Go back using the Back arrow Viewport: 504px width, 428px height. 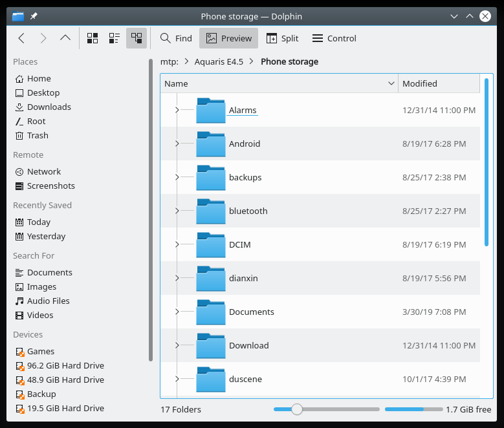pyautogui.click(x=21, y=38)
